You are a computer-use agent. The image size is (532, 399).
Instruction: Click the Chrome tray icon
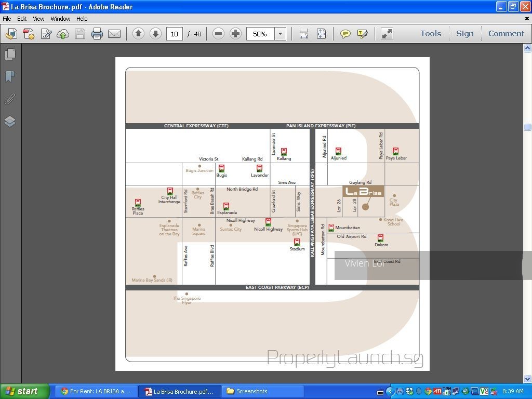pos(428,392)
